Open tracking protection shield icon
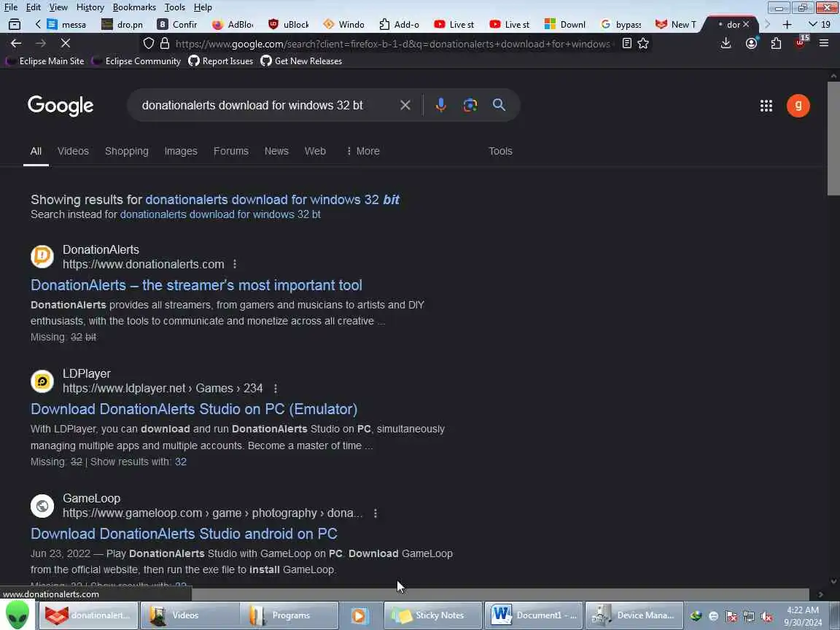Screen dimensions: 840x630 [x=149, y=44]
